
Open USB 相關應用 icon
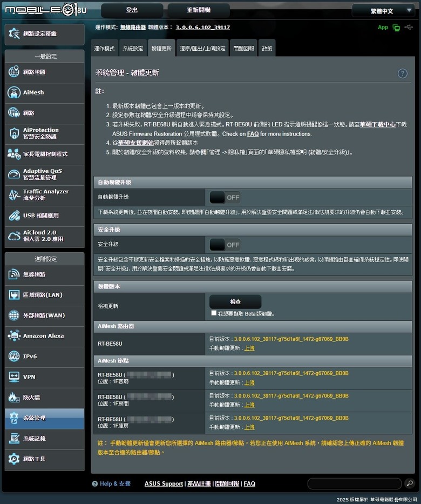point(14,216)
